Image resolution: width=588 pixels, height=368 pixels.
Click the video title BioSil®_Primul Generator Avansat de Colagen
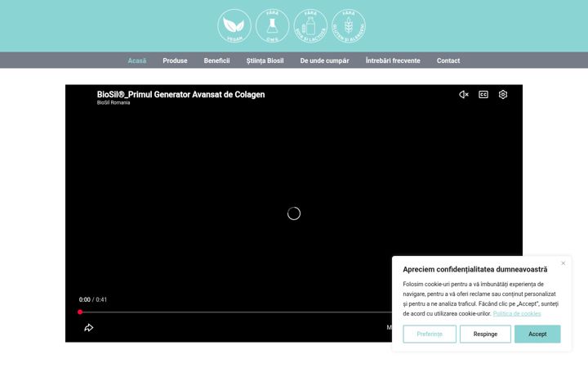click(180, 95)
